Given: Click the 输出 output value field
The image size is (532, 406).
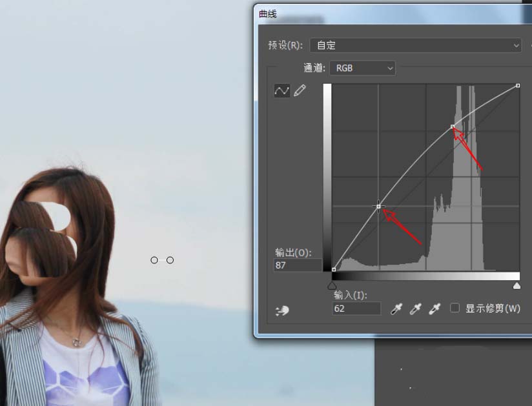Looking at the screenshot, I should pyautogui.click(x=298, y=265).
